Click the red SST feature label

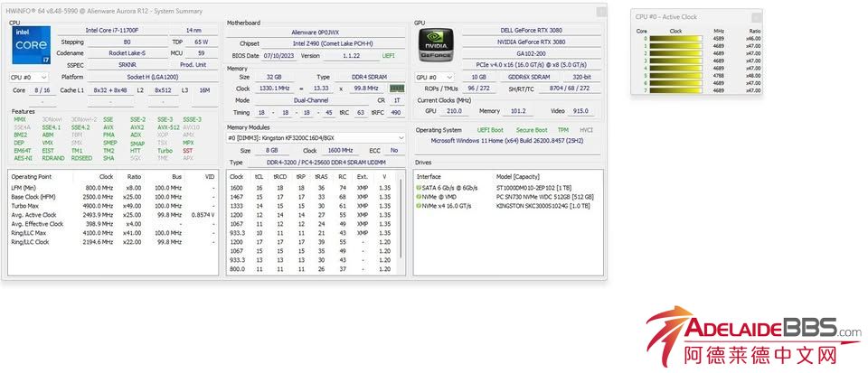(188, 150)
